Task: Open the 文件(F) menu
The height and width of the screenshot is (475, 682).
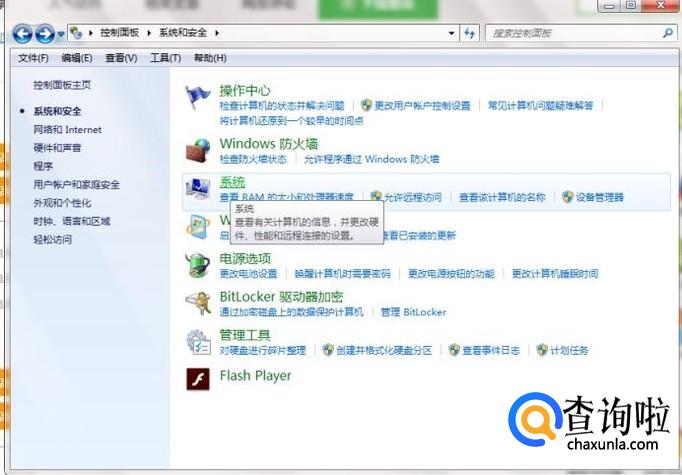Action: pyautogui.click(x=33, y=58)
